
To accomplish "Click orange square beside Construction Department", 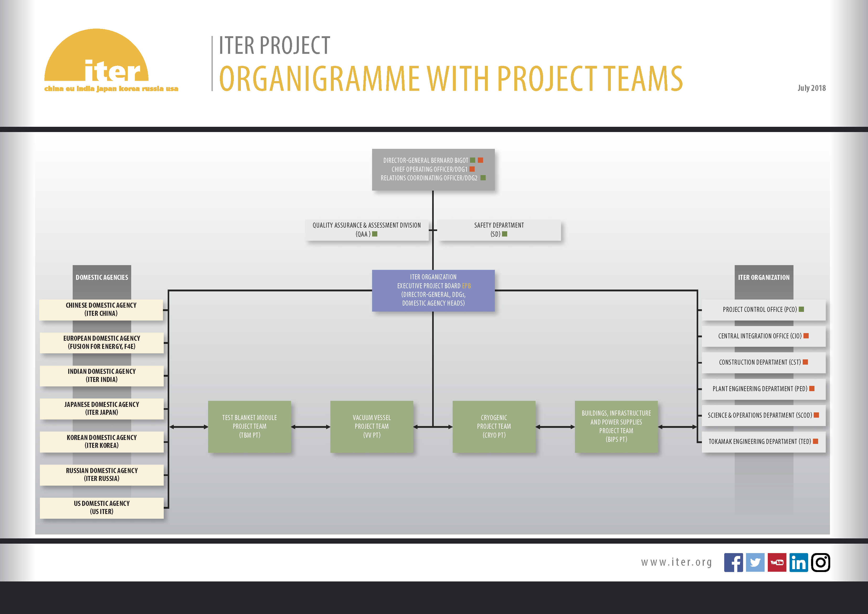I will coord(805,362).
